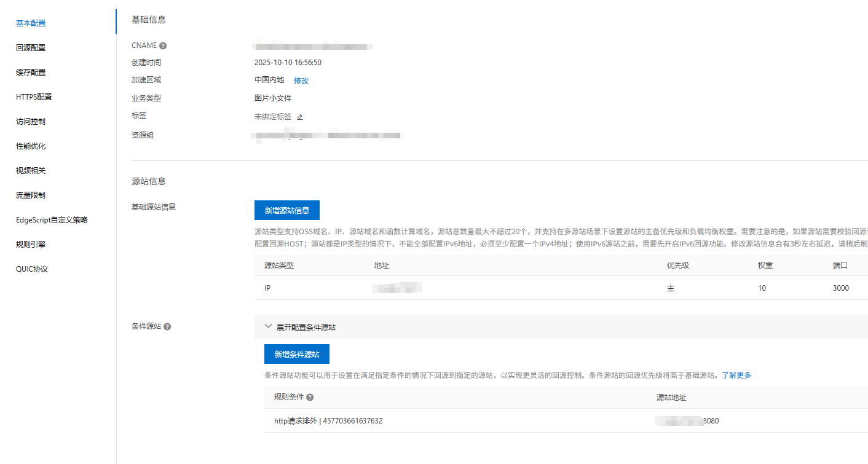Open 视频相关 configuration
This screenshot has width=868, height=464.
coord(31,171)
